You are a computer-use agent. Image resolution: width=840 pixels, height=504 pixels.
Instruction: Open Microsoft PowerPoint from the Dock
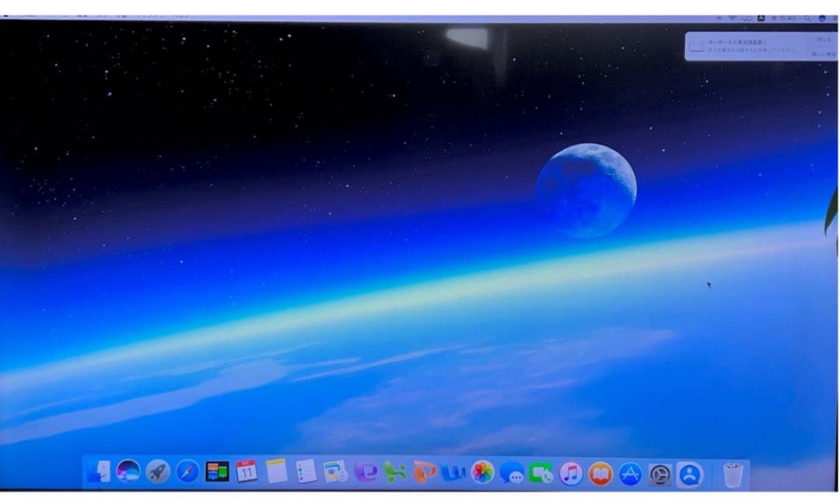click(423, 471)
